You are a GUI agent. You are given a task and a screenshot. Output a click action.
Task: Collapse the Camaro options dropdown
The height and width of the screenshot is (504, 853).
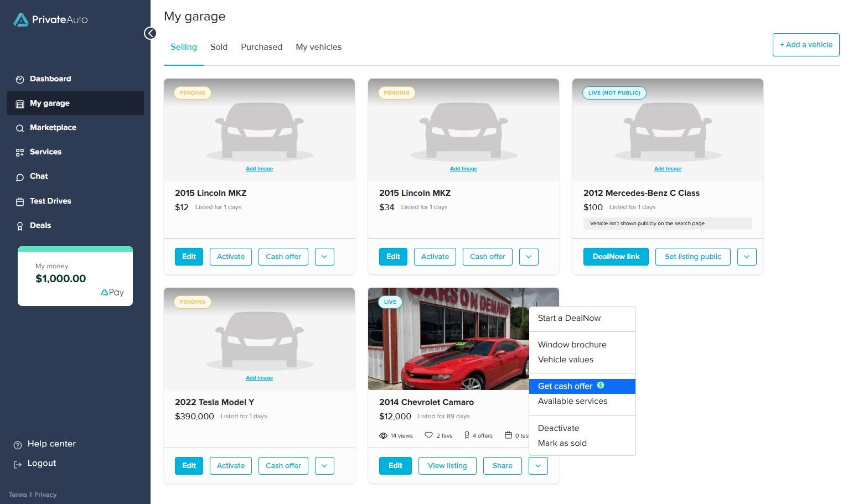click(x=538, y=466)
